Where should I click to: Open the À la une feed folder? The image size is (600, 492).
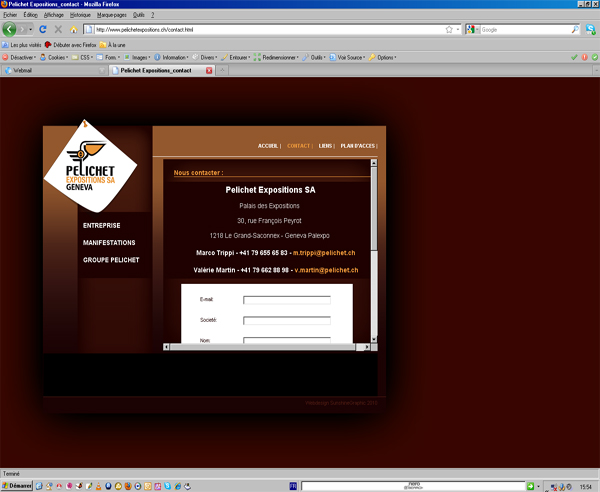tap(112, 45)
